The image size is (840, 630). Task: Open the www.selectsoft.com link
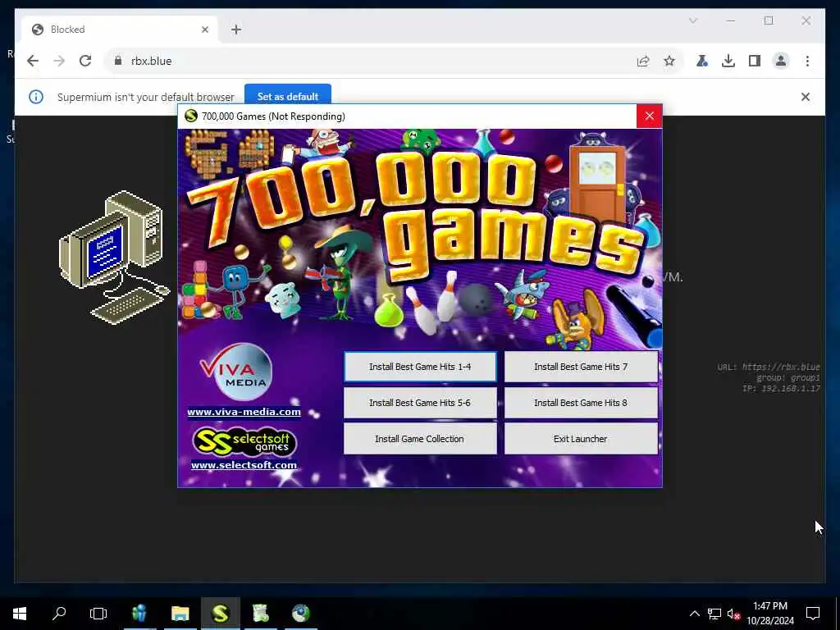tap(244, 465)
